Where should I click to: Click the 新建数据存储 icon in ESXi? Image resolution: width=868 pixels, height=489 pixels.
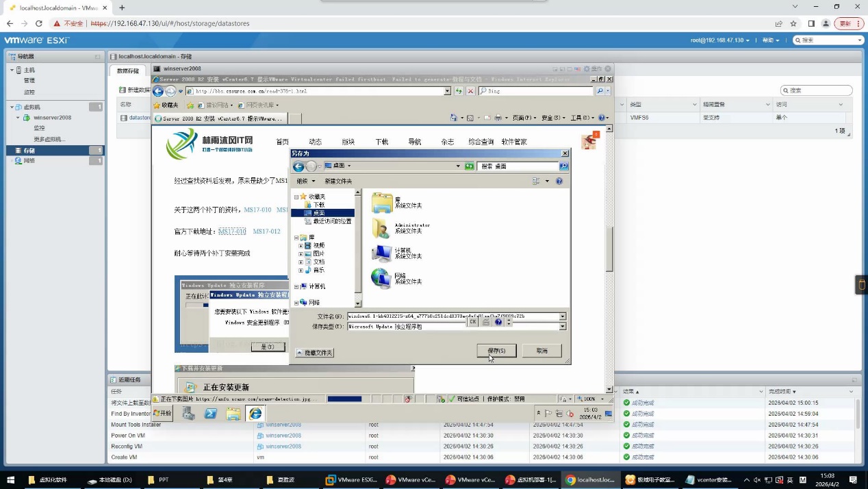[123, 90]
